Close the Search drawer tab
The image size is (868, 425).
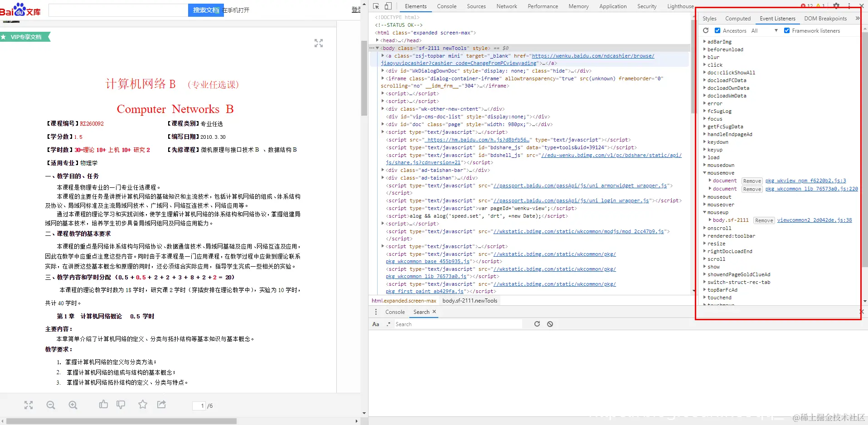pyautogui.click(x=434, y=312)
